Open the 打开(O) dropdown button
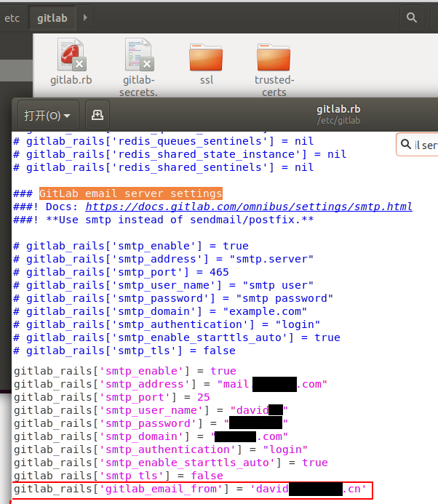Viewport: 438px width, 504px height. pyautogui.click(x=48, y=115)
